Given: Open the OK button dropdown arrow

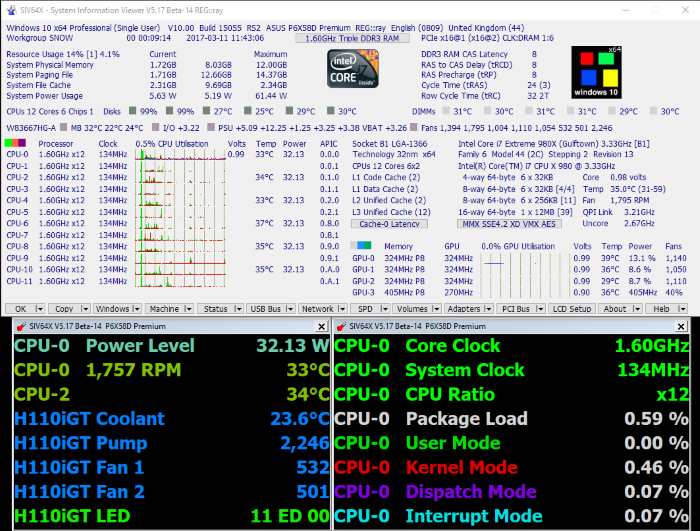Looking at the screenshot, I should (x=39, y=309).
